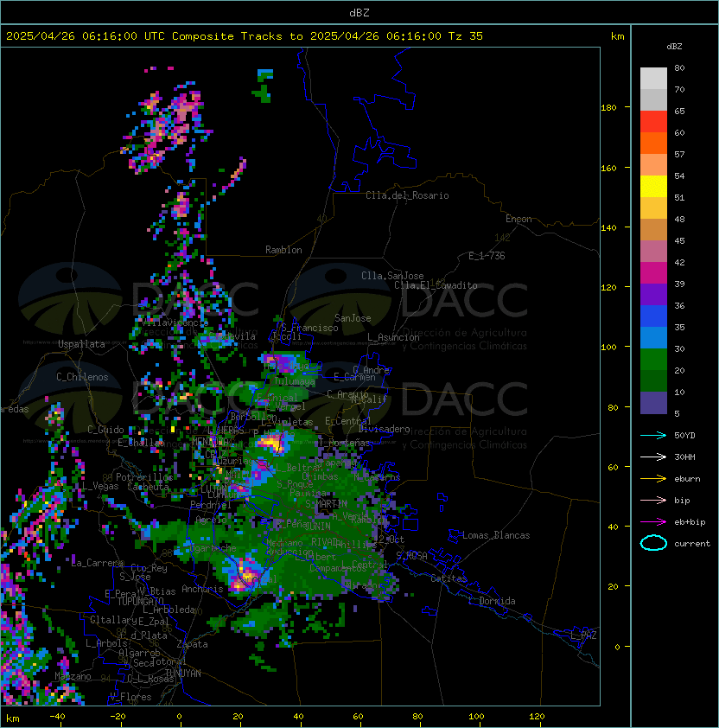Image resolution: width=719 pixels, height=728 pixels.
Task: Click the cyan 50YD track arrow
Action: 653,436
